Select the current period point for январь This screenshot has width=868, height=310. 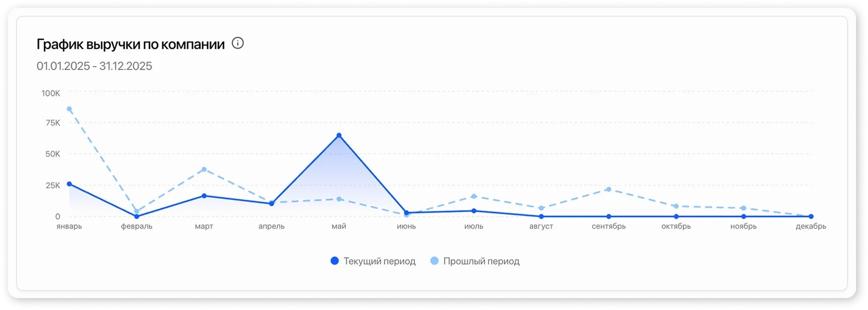pyautogui.click(x=69, y=184)
